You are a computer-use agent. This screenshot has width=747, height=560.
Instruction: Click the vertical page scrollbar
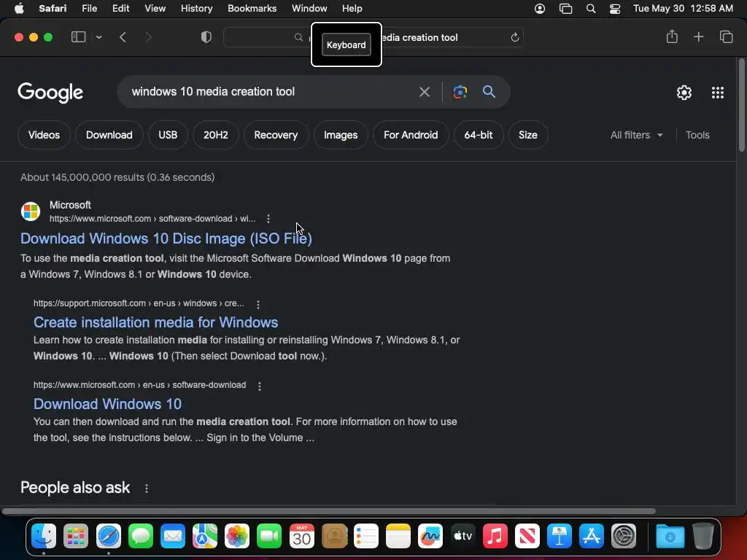click(x=741, y=105)
